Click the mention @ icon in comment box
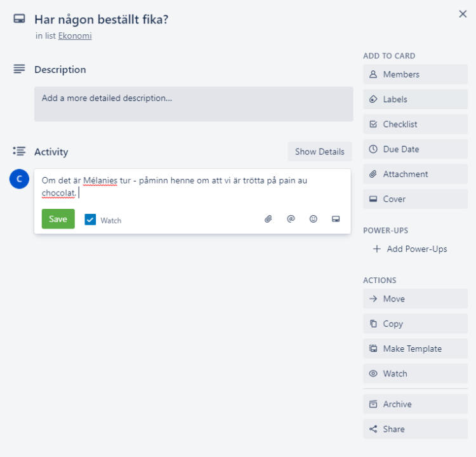Viewport: 476px width, 457px height. click(291, 219)
